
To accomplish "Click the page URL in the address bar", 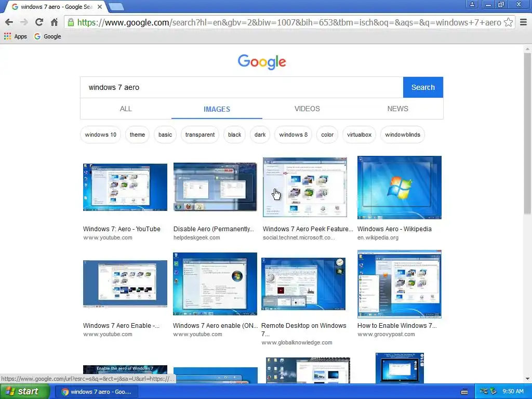I will pyautogui.click(x=289, y=22).
